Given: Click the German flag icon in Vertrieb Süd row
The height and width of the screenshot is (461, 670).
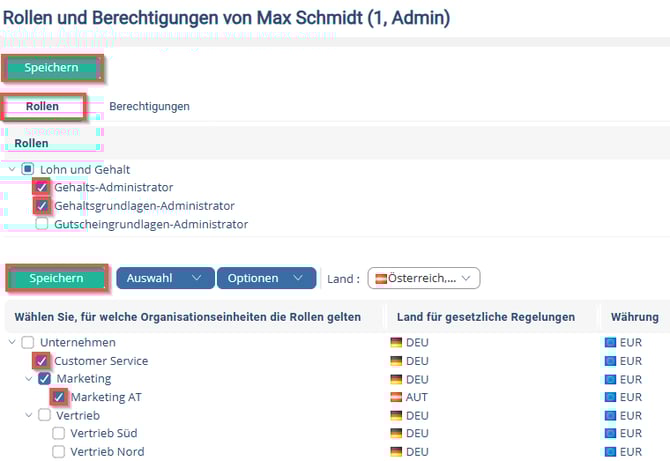Looking at the screenshot, I should pyautogui.click(x=396, y=434).
